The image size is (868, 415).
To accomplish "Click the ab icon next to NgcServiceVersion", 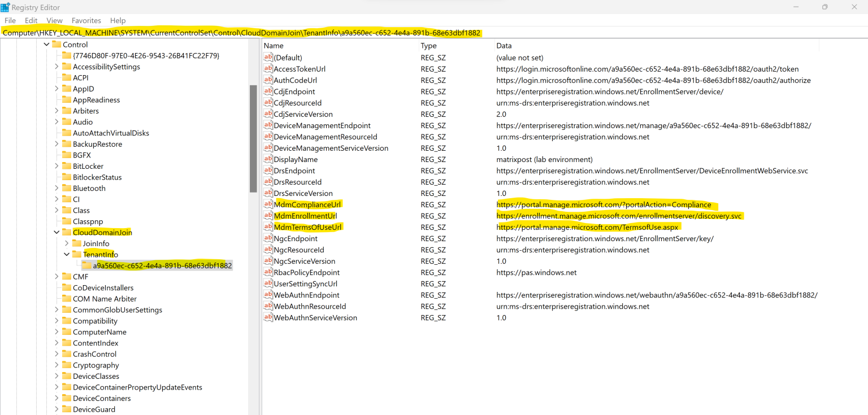I will pos(268,261).
